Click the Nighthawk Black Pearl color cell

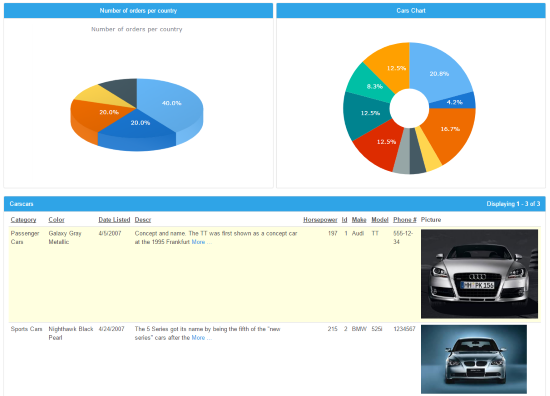click(x=71, y=333)
